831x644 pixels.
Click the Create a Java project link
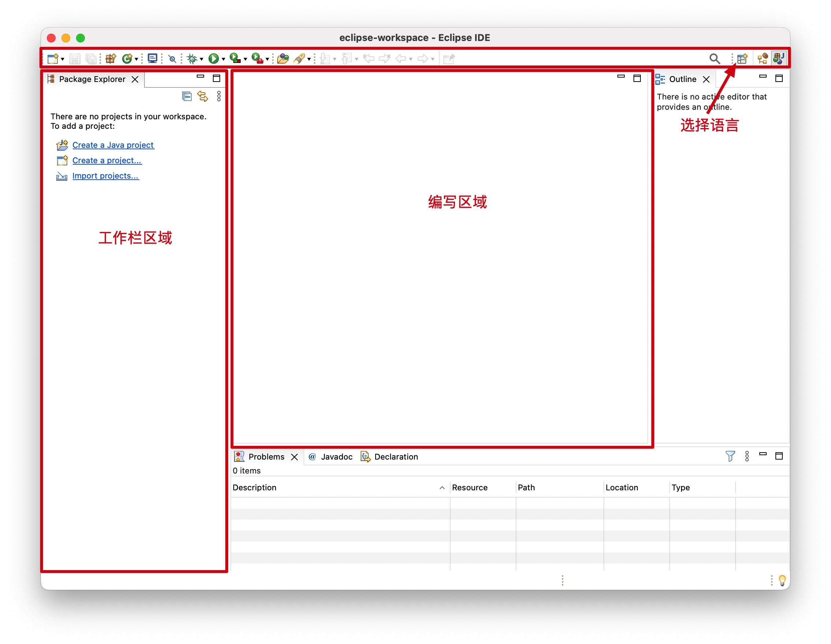[113, 145]
